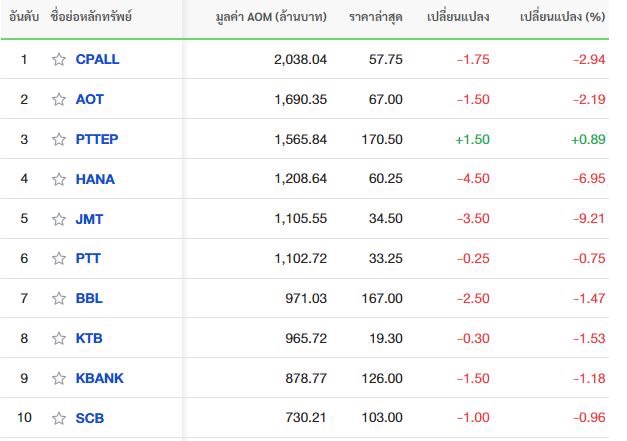Open the HANA ticker link
Image resolution: width=627 pixels, height=441 pixels.
tap(95, 179)
